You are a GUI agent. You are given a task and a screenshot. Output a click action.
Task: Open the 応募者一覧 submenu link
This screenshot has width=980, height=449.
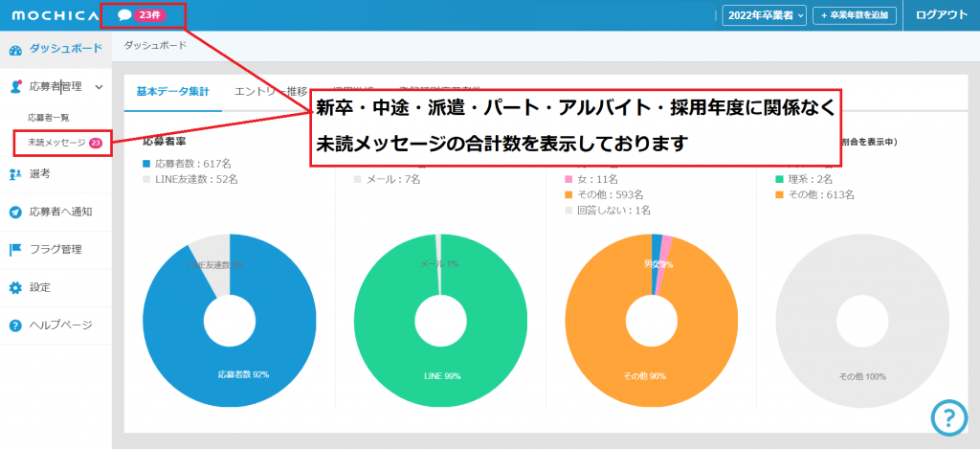48,117
